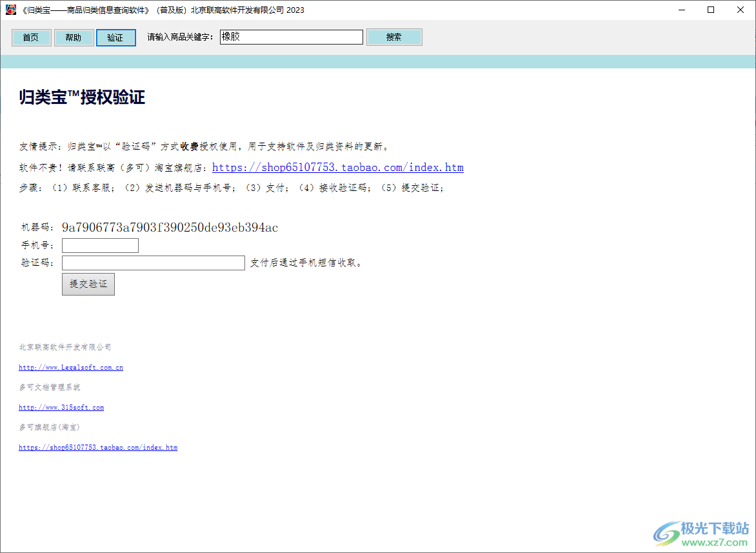Click the 归类宝授权验证 page heading
The width and height of the screenshot is (756, 553).
[x=82, y=97]
